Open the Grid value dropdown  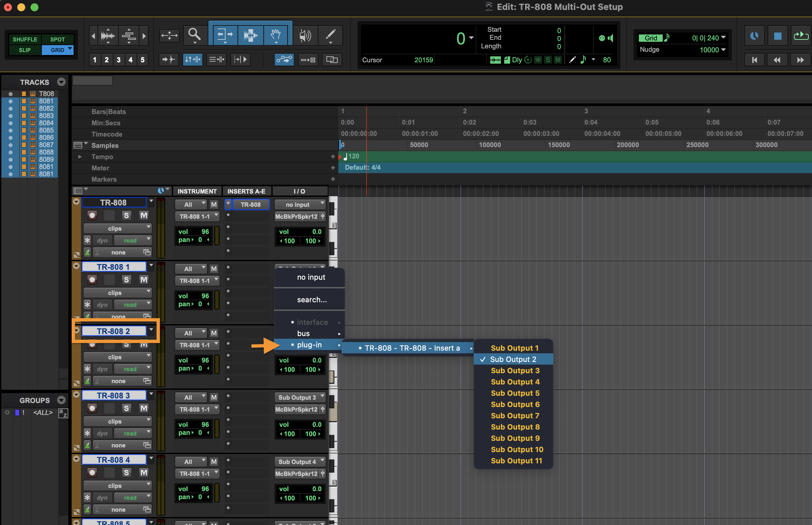click(724, 37)
